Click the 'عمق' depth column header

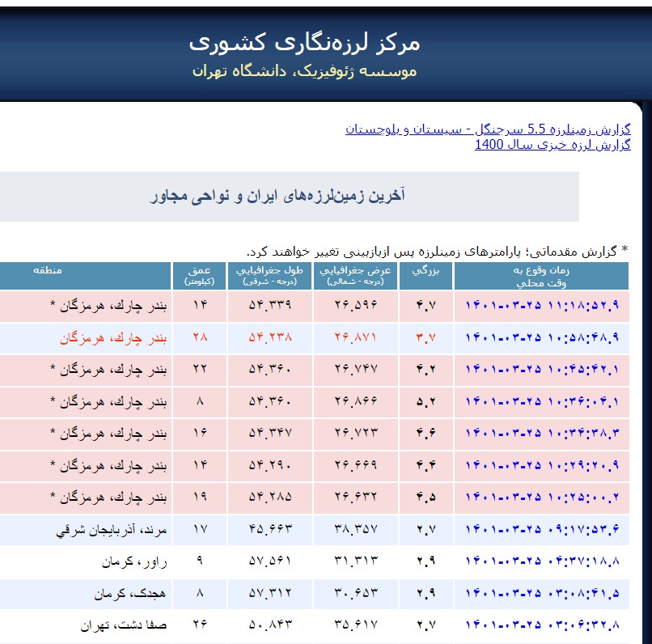(199, 276)
